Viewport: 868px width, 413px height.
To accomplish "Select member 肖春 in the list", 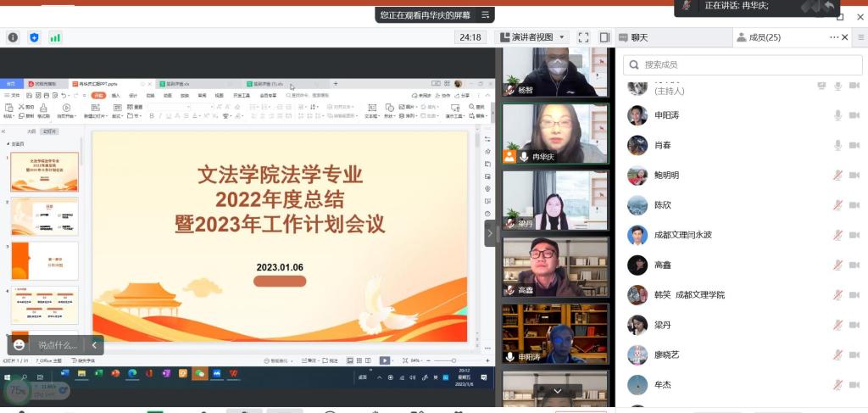I will (662, 145).
